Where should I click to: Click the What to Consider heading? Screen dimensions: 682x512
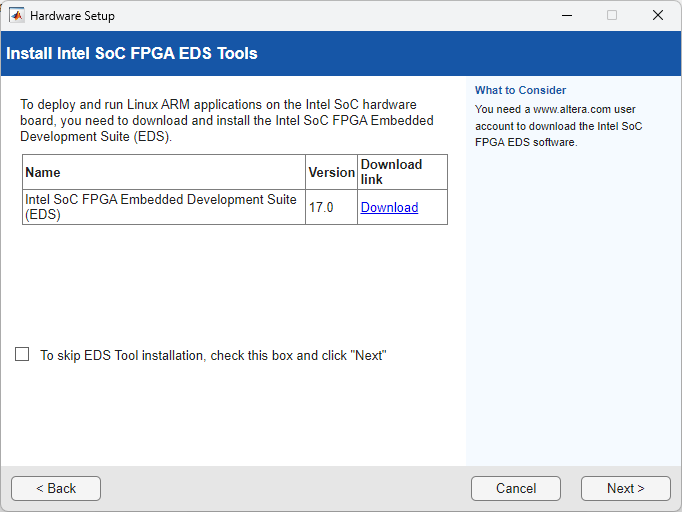tap(520, 90)
